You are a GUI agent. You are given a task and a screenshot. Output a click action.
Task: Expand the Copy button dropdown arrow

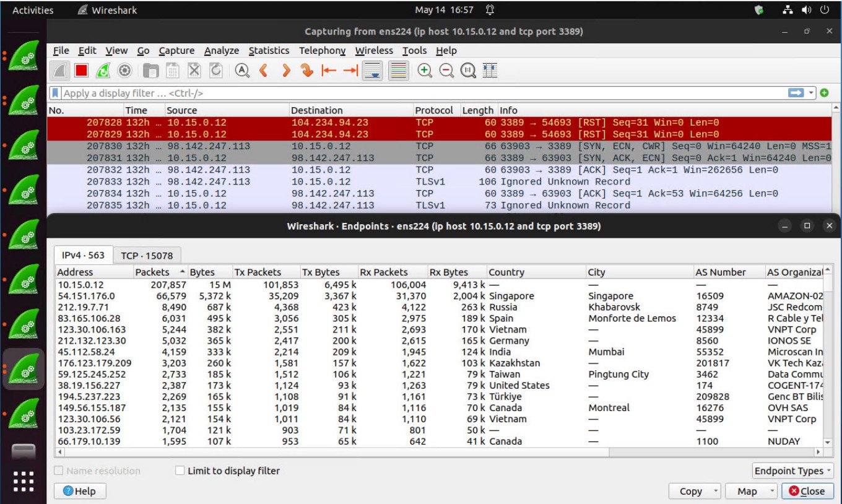[x=716, y=491]
